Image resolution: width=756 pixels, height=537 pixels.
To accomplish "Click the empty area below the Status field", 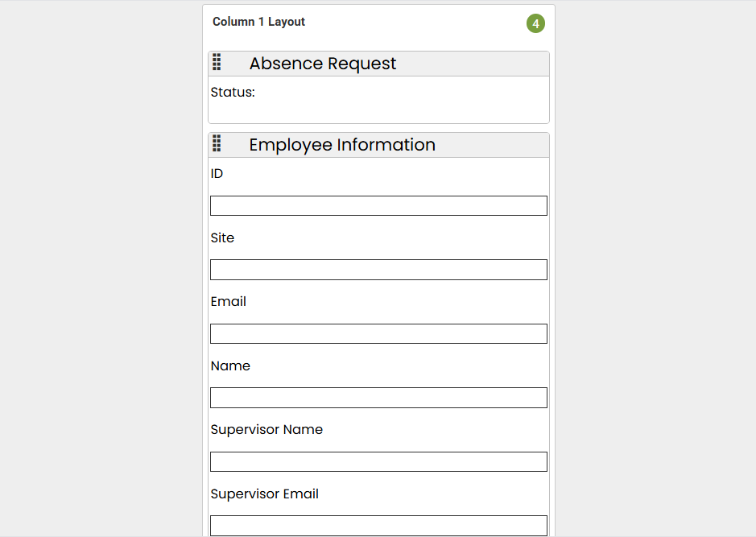I will (x=378, y=109).
